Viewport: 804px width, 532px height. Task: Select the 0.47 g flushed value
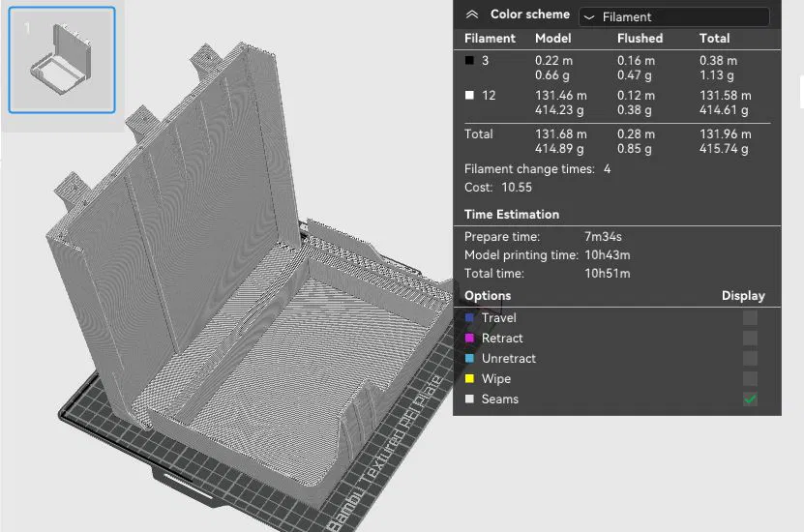point(635,75)
